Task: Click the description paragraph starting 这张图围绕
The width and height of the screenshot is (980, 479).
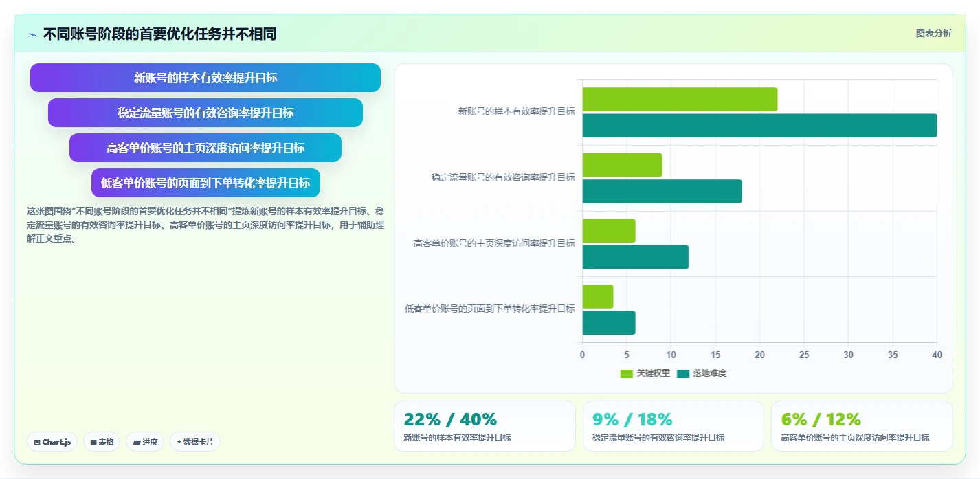Action: [x=205, y=225]
